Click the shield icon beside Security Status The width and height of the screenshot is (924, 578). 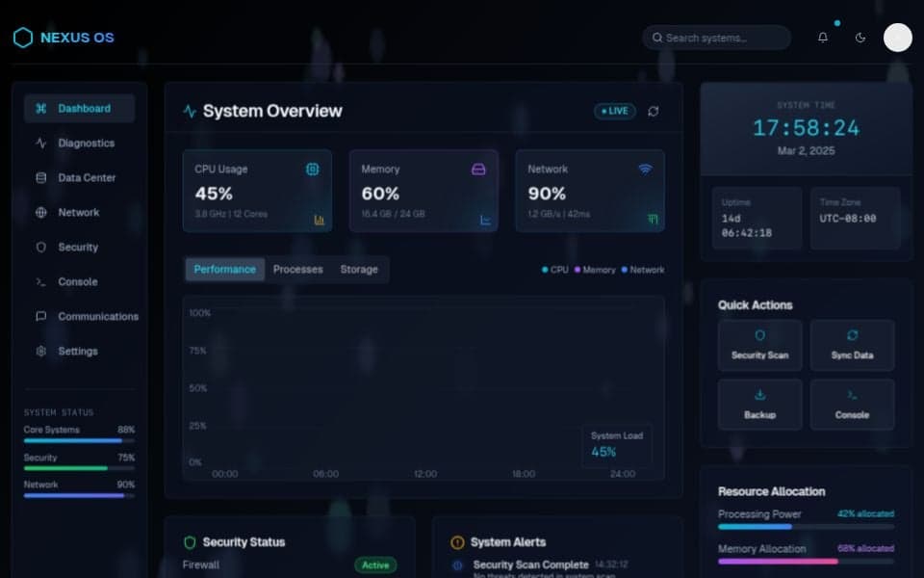[x=190, y=542]
